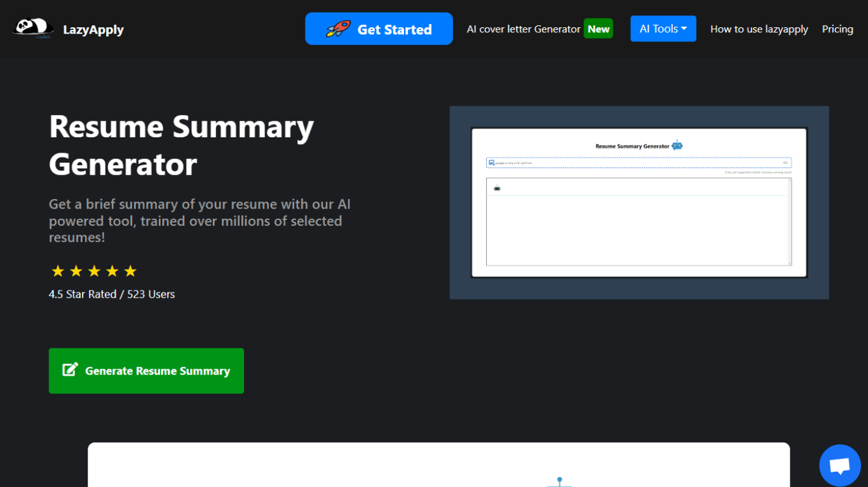This screenshot has height=487, width=868.
Task: Click the AI powered tool description paragraph
Action: 200,221
